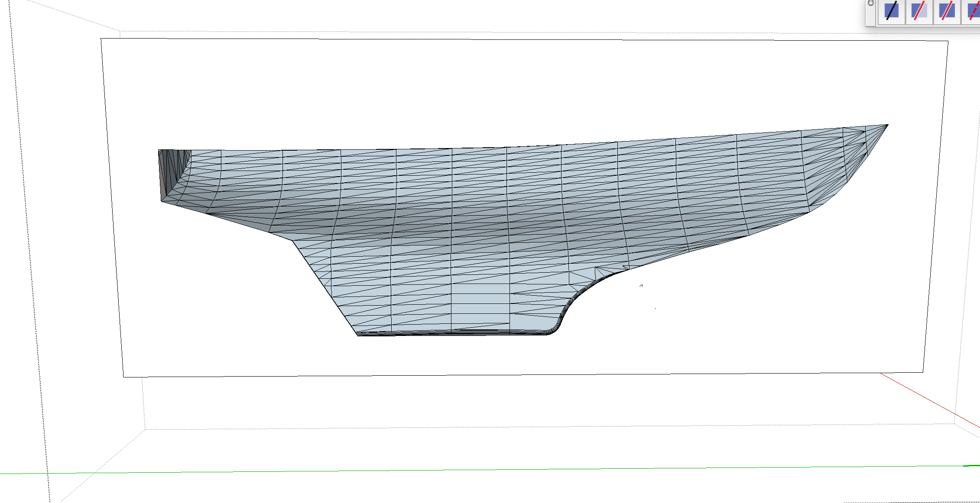Click the floating toolbar's left grip strip

[871, 15]
